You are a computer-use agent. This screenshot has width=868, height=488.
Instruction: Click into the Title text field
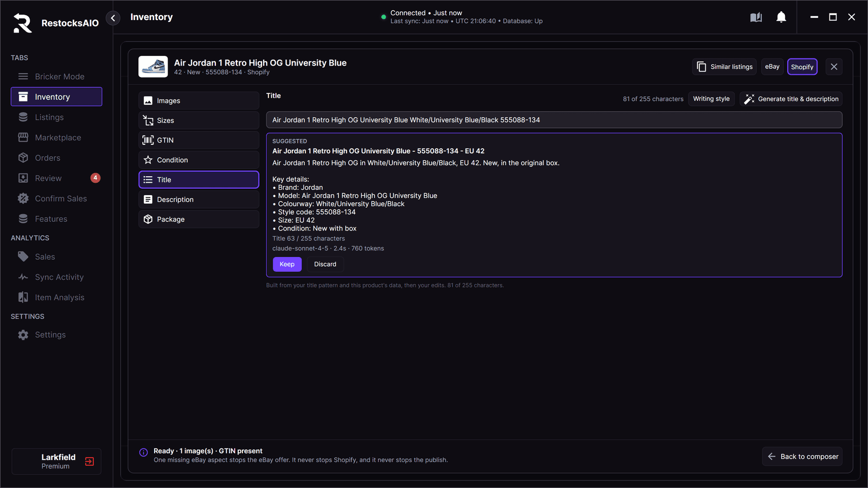(x=554, y=120)
